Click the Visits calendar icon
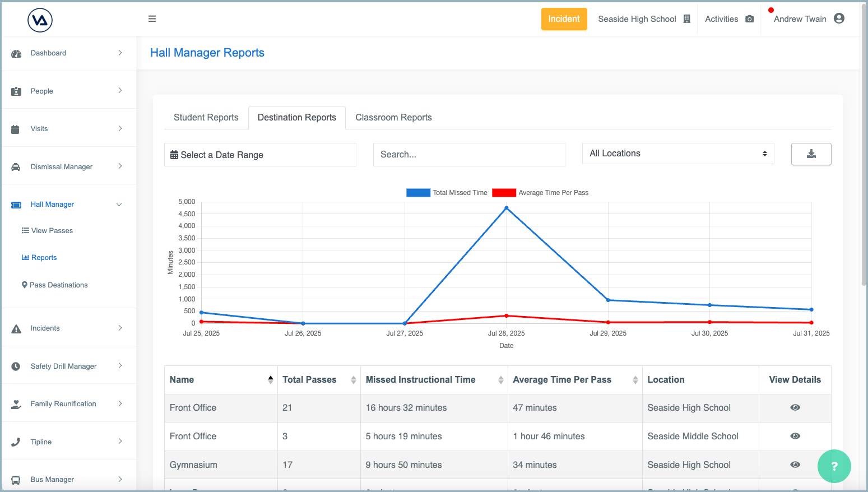The width and height of the screenshot is (868, 492). (x=16, y=129)
